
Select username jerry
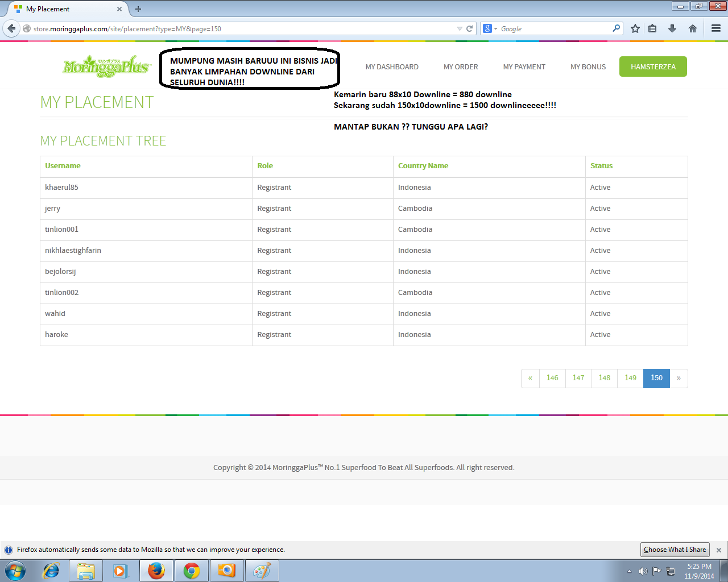52,209
